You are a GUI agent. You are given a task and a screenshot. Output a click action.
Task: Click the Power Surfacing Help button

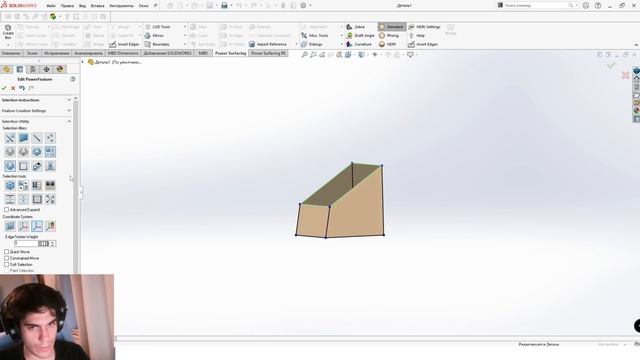pos(417,36)
